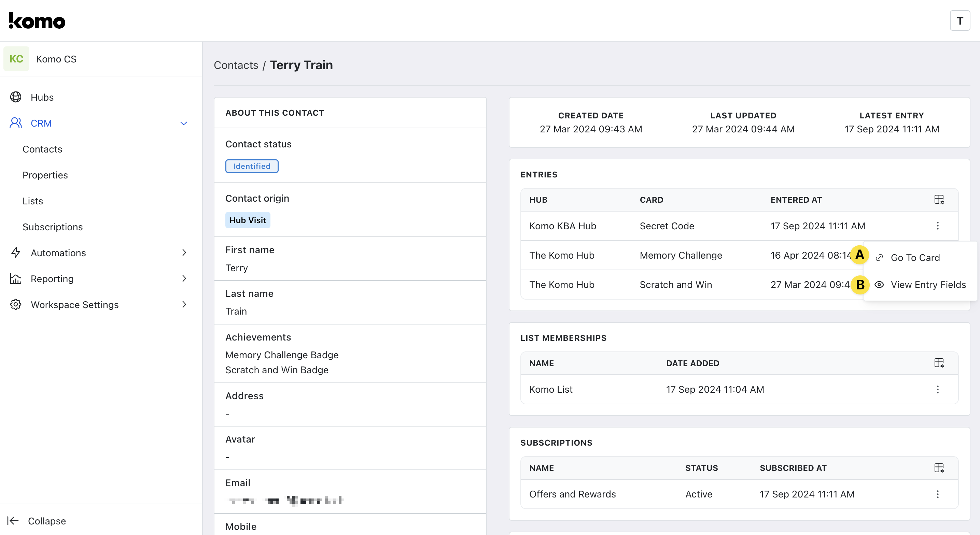
Task: Open the Entries table column settings icon
Action: (x=939, y=200)
